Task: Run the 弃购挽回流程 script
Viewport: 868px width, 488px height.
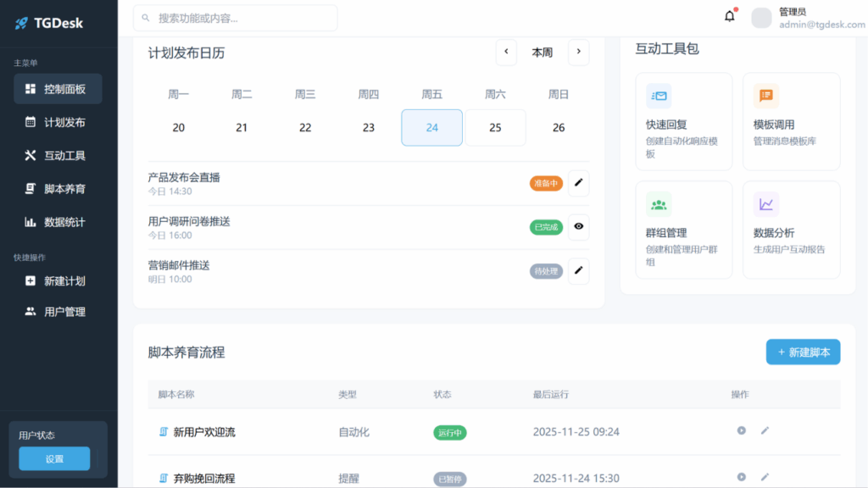Action: coord(741,476)
